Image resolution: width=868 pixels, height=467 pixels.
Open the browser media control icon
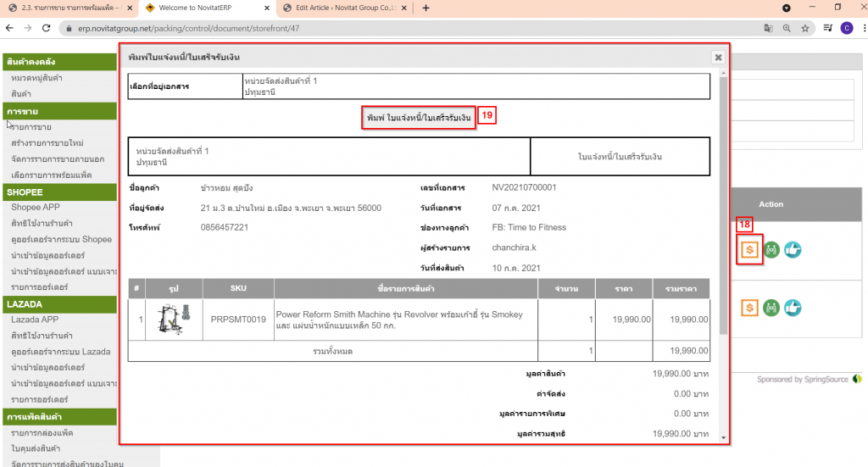pyautogui.click(x=787, y=8)
